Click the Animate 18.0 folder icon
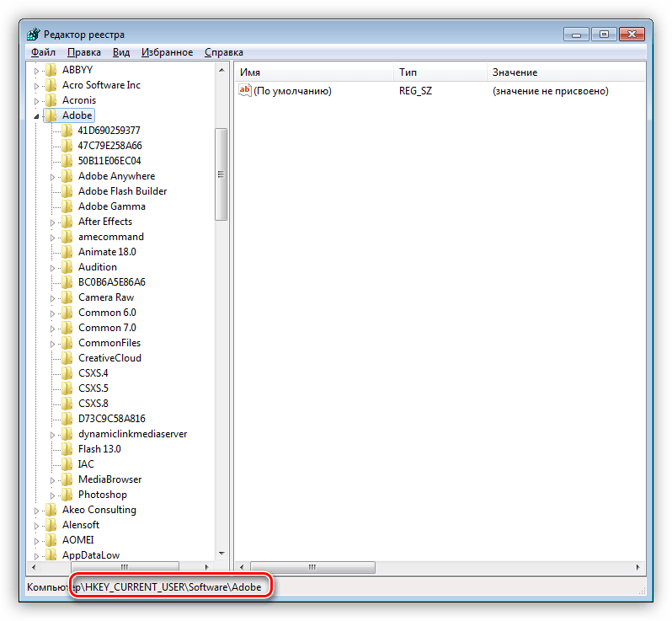The width and height of the screenshot is (672, 621). (x=67, y=252)
